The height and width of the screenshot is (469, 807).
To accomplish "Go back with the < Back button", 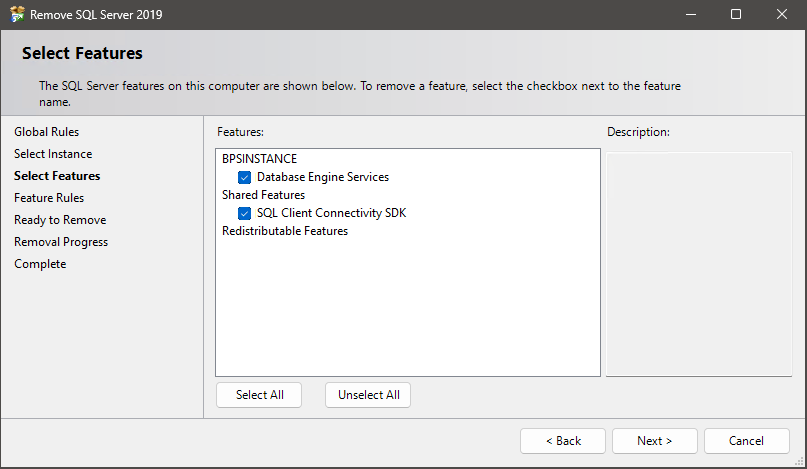I will (563, 441).
